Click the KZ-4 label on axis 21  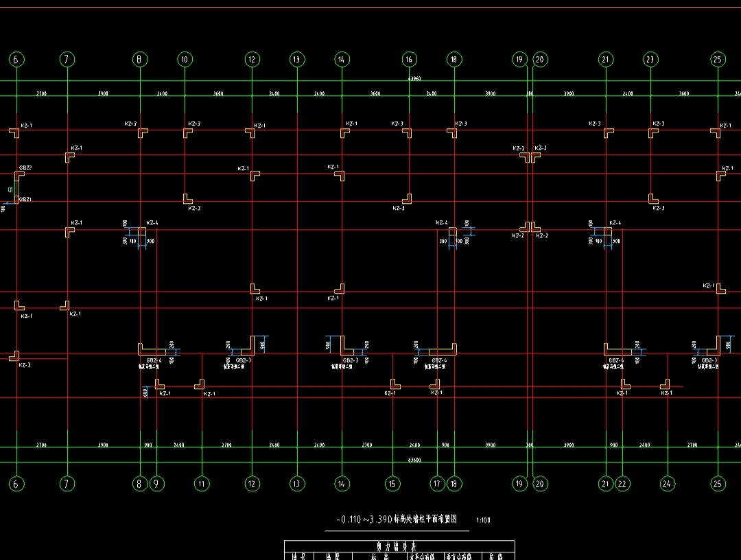pos(615,222)
